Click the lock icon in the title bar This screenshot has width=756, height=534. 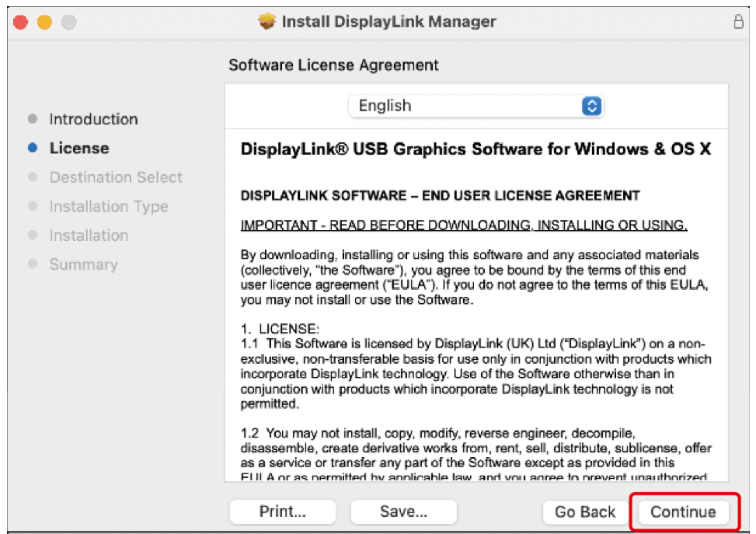coord(738,22)
